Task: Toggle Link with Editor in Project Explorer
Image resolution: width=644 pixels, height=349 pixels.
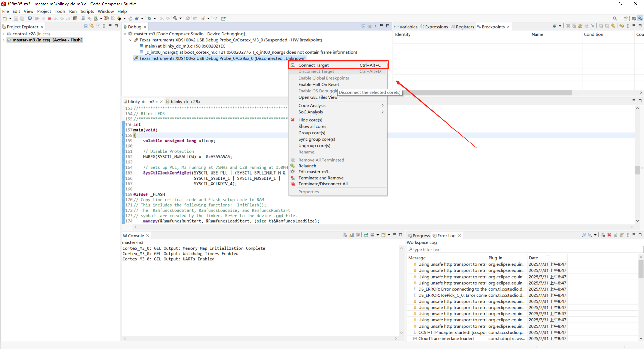Action: point(92,26)
